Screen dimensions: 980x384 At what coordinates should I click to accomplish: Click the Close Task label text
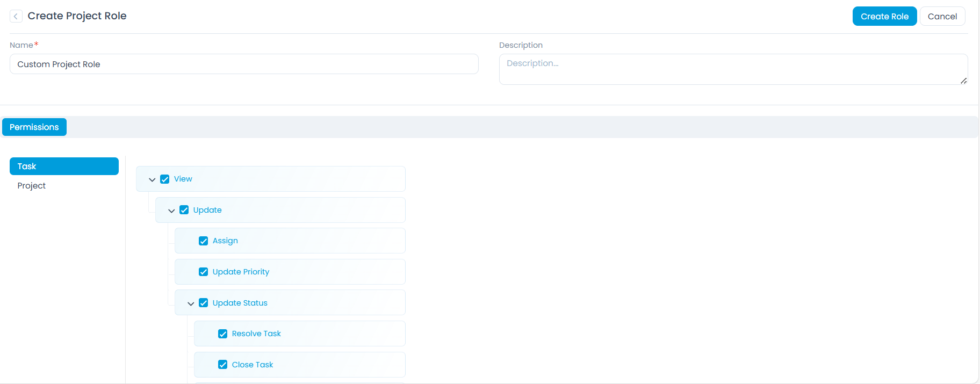pyautogui.click(x=253, y=365)
